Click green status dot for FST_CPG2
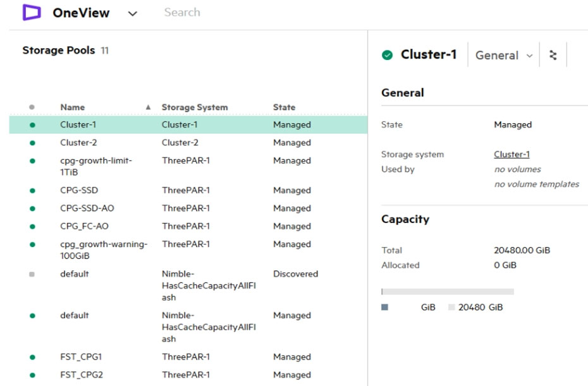This screenshot has height=386, width=588. click(32, 375)
